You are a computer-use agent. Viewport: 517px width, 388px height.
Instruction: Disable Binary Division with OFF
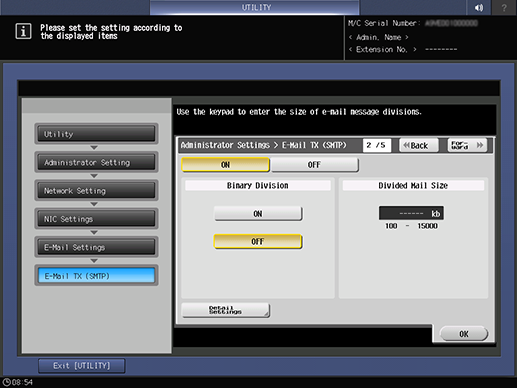pyautogui.click(x=258, y=241)
